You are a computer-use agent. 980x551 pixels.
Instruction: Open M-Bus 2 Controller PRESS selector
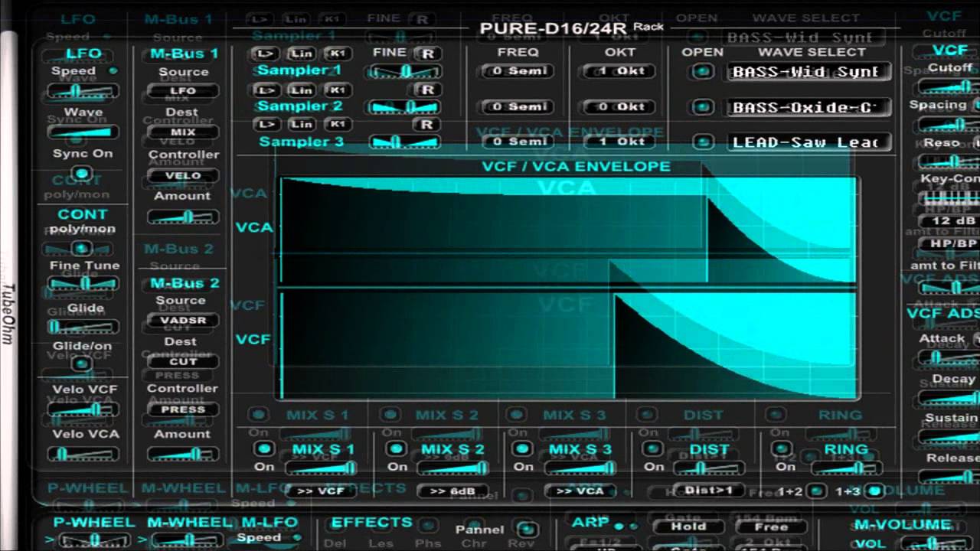point(182,409)
